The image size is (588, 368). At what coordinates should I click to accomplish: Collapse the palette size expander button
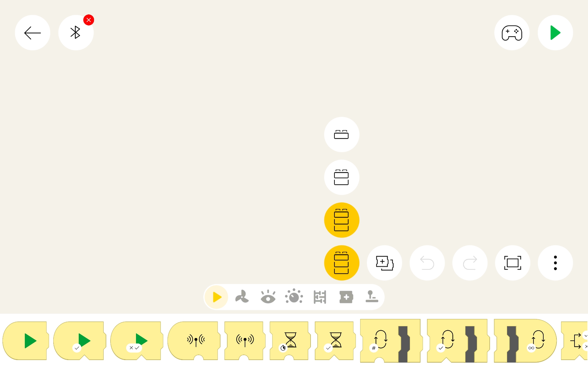[341, 263]
